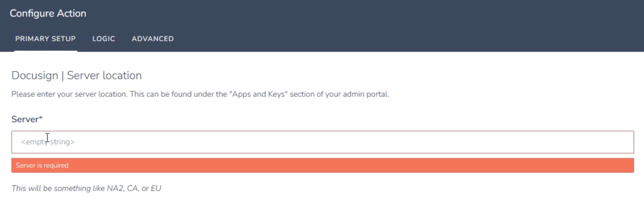
Task: Click "Server location" in the section heading
Action: coord(104,75)
